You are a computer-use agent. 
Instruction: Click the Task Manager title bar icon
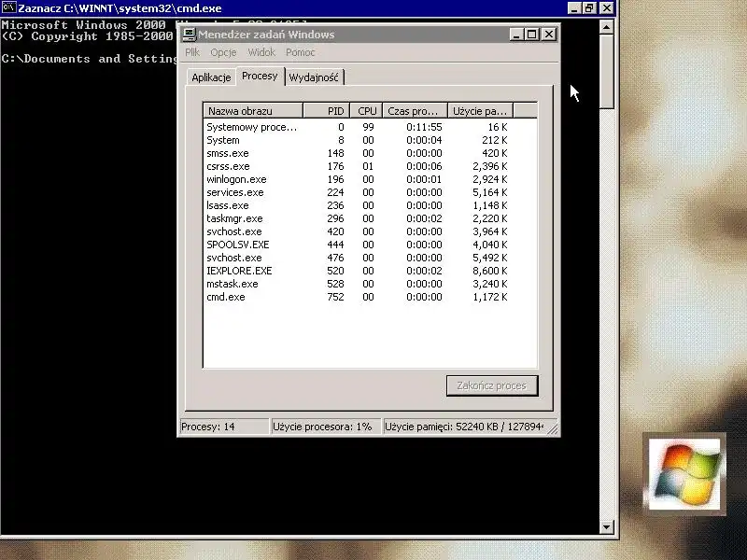pos(190,35)
